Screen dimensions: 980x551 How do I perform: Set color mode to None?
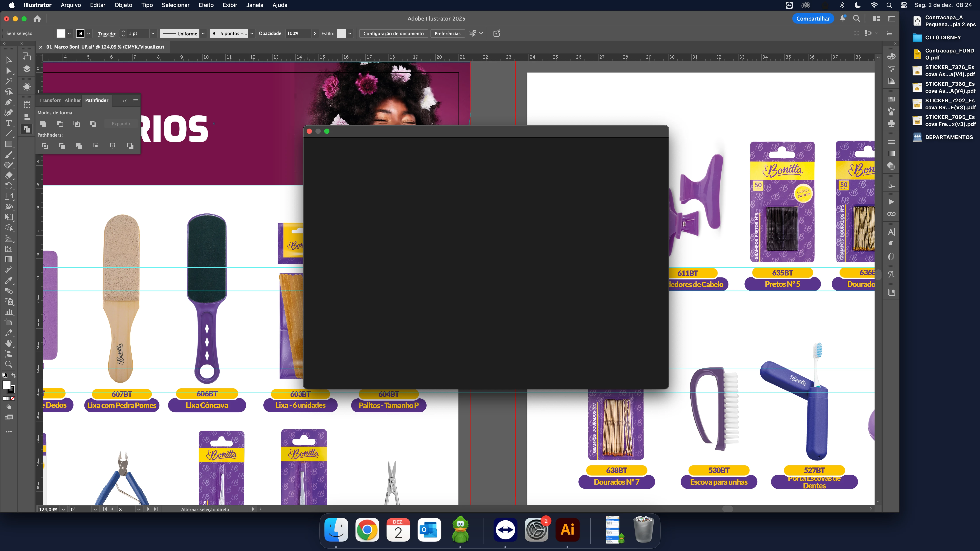click(13, 399)
